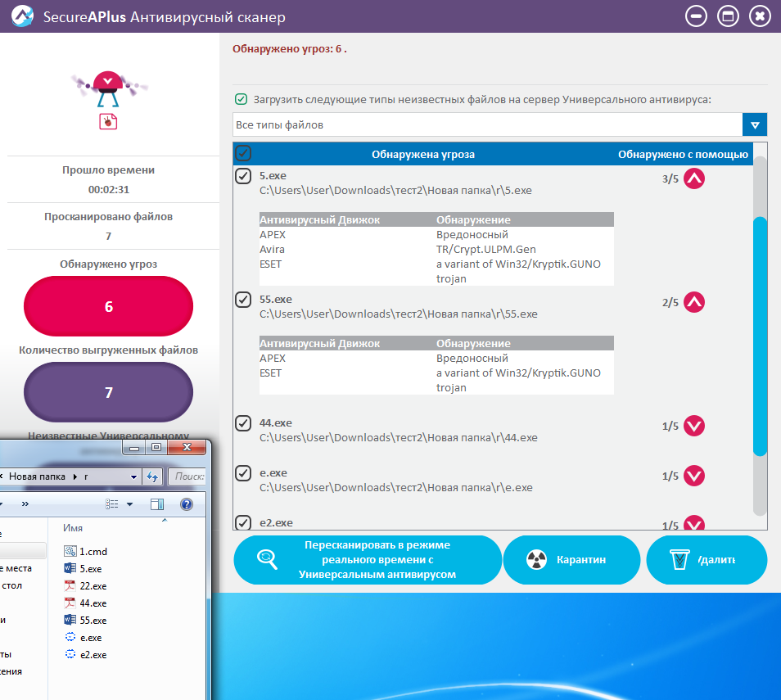Open Explorer view options dropdown arrow
781x700 pixels.
coord(129,504)
